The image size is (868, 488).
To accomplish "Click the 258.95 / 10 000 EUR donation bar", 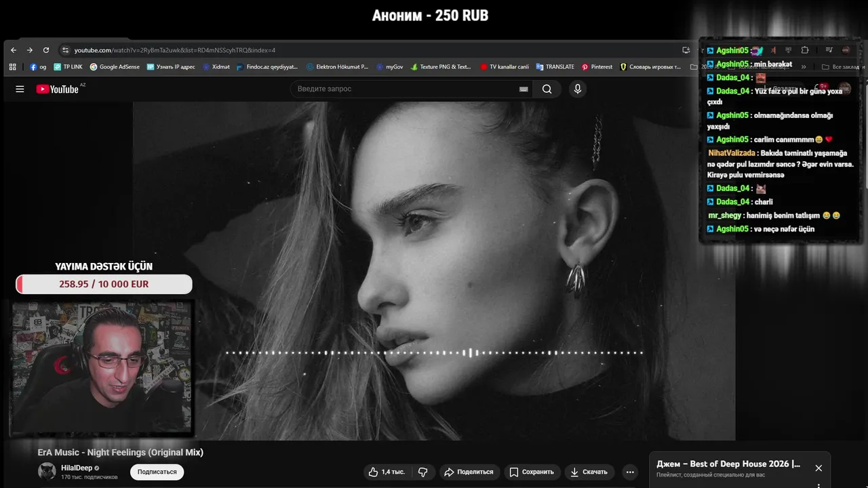I will coord(104,284).
